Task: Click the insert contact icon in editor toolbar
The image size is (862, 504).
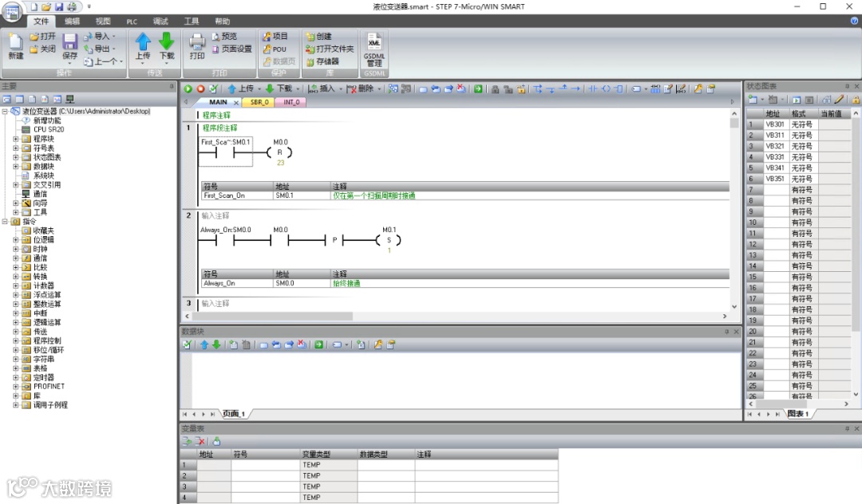Action: pyautogui.click(x=592, y=89)
